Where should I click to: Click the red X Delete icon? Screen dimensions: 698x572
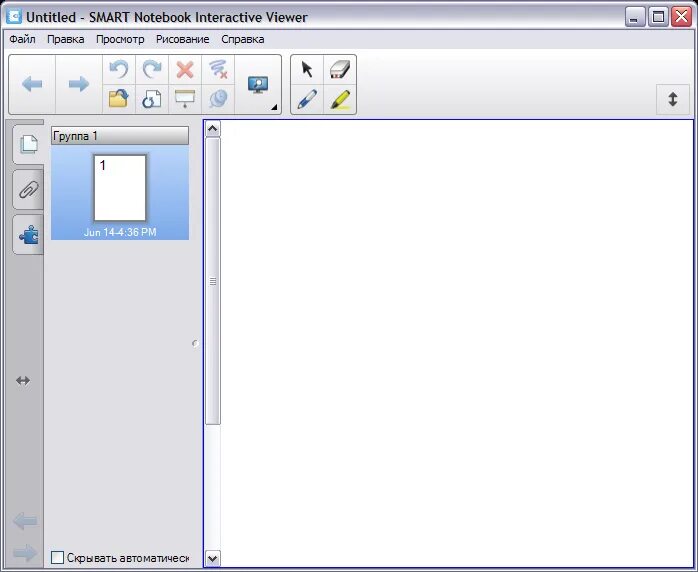click(x=185, y=70)
